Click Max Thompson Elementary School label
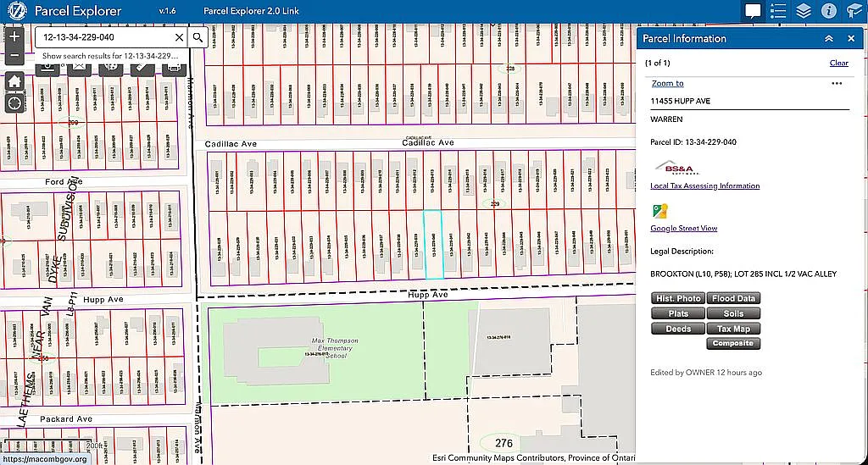The width and height of the screenshot is (868, 465). pyautogui.click(x=335, y=348)
